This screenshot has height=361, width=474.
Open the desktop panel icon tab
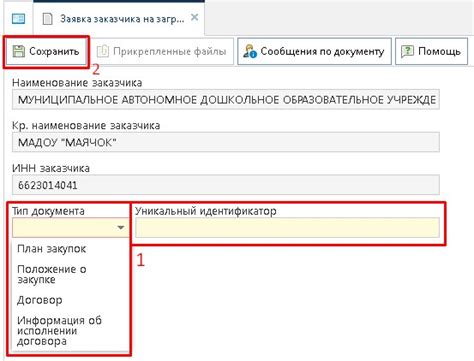[18, 19]
